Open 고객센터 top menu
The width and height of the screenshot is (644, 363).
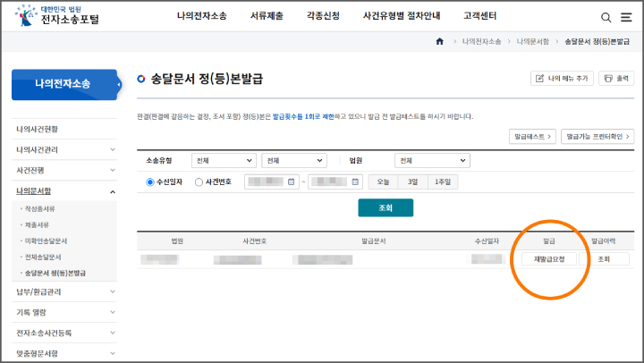480,15
